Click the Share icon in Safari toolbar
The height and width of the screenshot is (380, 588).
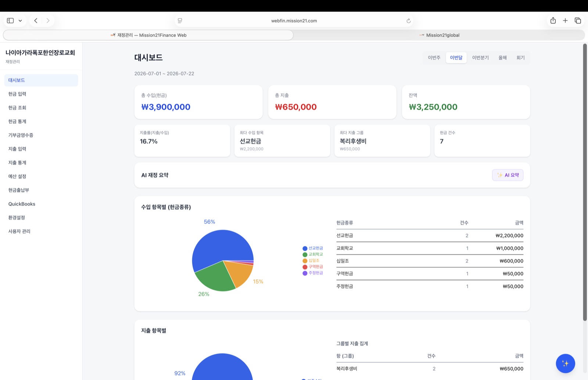pyautogui.click(x=553, y=21)
